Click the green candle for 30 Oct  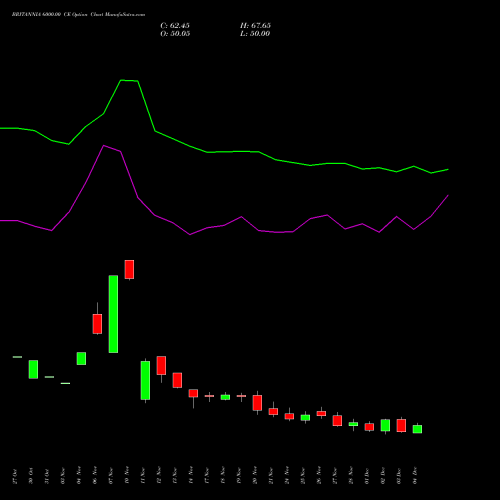[x=33, y=369]
